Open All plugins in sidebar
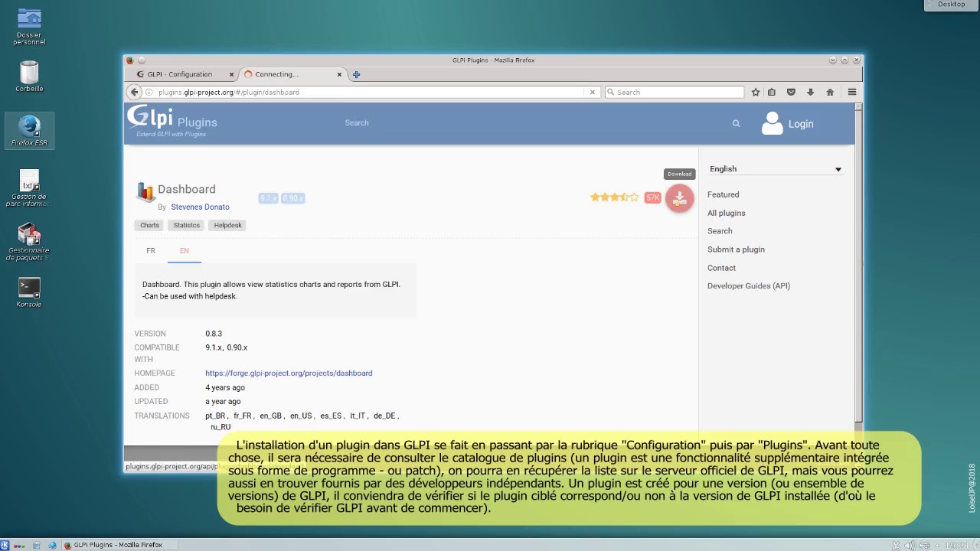 coord(726,213)
